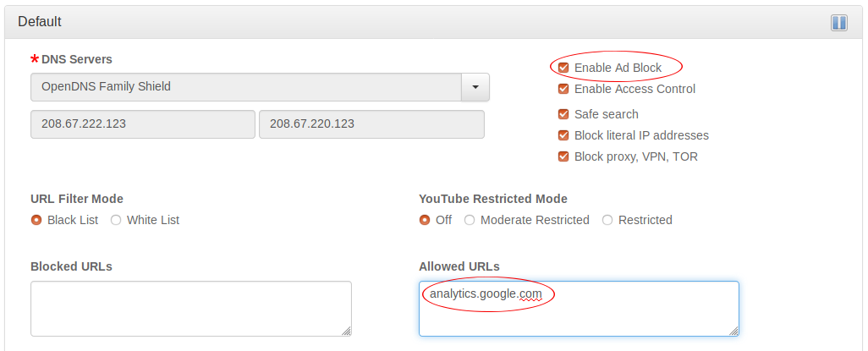Toggle the Enable Access Control checkbox
Viewport: 868px width, 351px height.
(x=563, y=89)
